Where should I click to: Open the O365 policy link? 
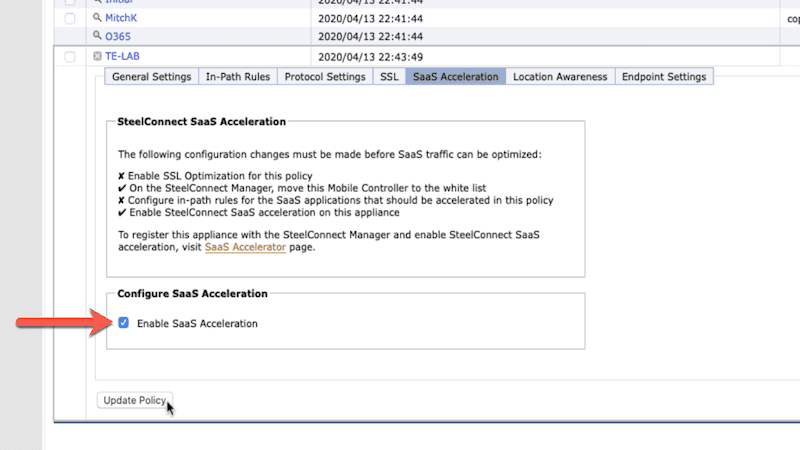tap(118, 37)
